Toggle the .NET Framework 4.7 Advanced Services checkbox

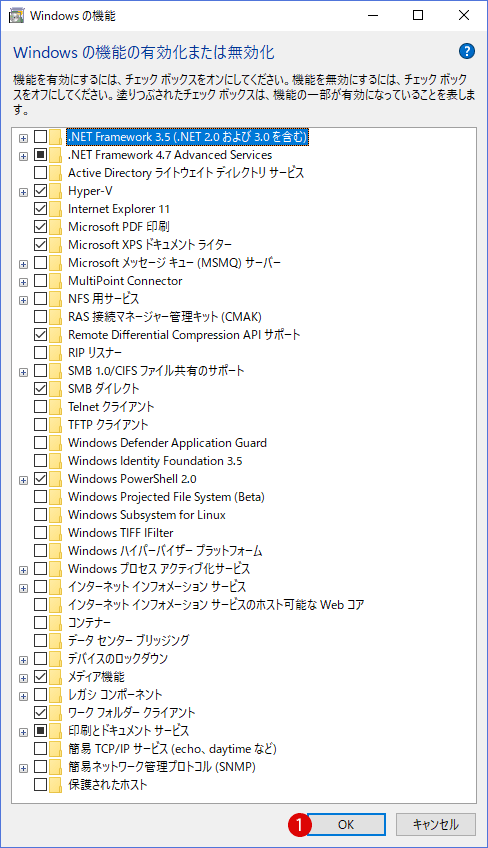click(40, 155)
